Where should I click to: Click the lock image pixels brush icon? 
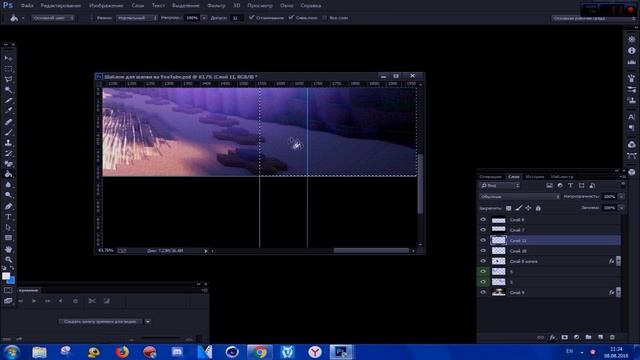tap(518, 208)
